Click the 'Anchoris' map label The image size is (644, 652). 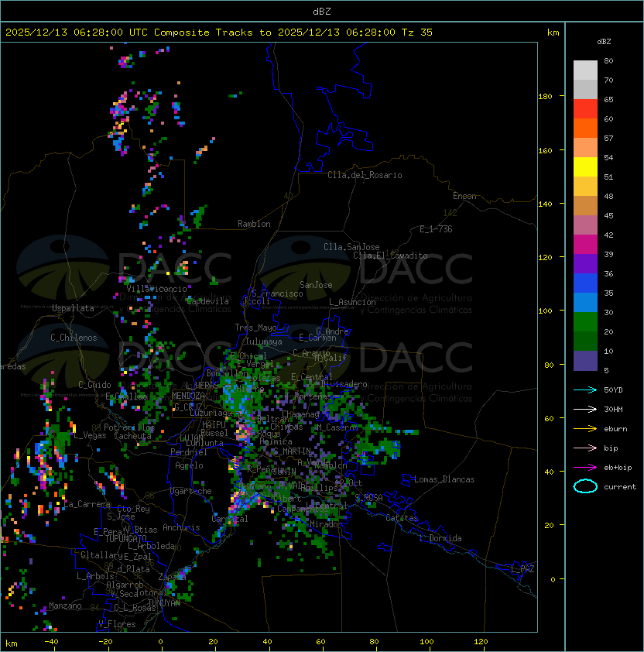[181, 527]
